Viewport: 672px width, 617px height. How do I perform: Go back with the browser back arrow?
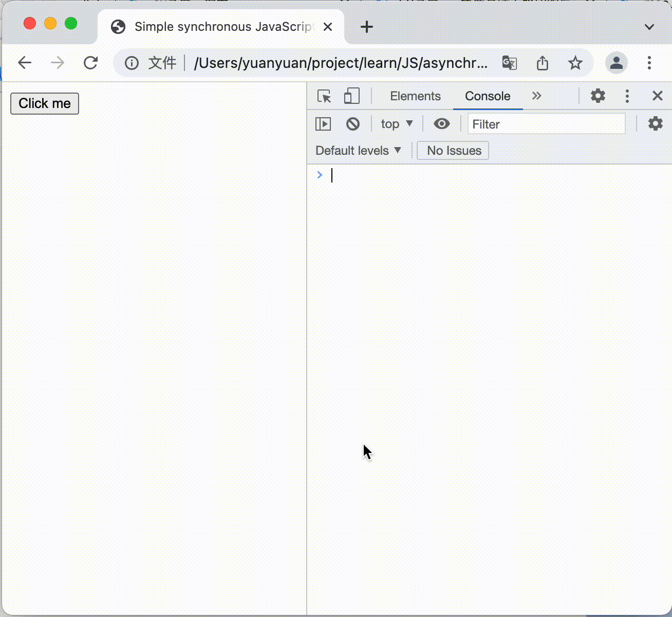(x=25, y=63)
